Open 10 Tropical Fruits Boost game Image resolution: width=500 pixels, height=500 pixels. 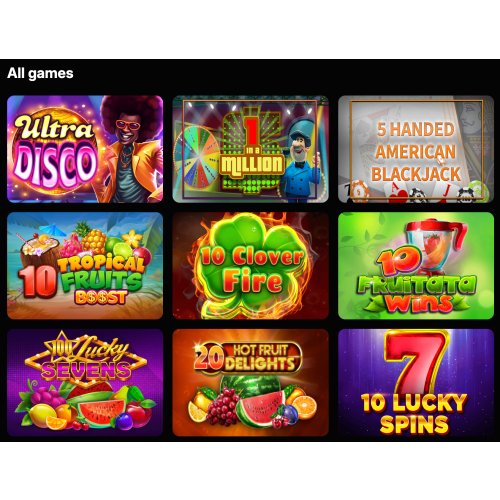tap(85, 266)
